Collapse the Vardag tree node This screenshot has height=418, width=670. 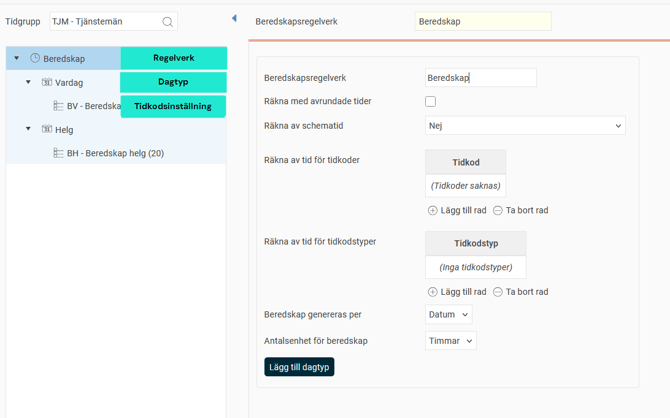28,82
